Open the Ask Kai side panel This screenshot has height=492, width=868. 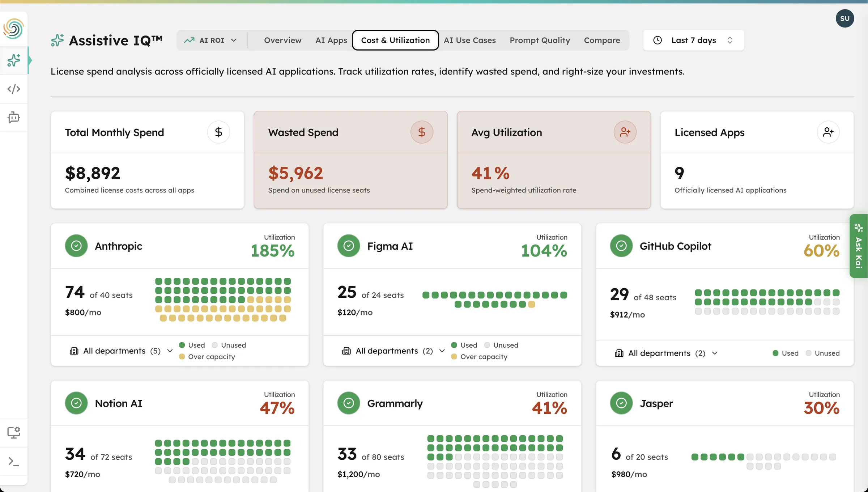point(859,246)
